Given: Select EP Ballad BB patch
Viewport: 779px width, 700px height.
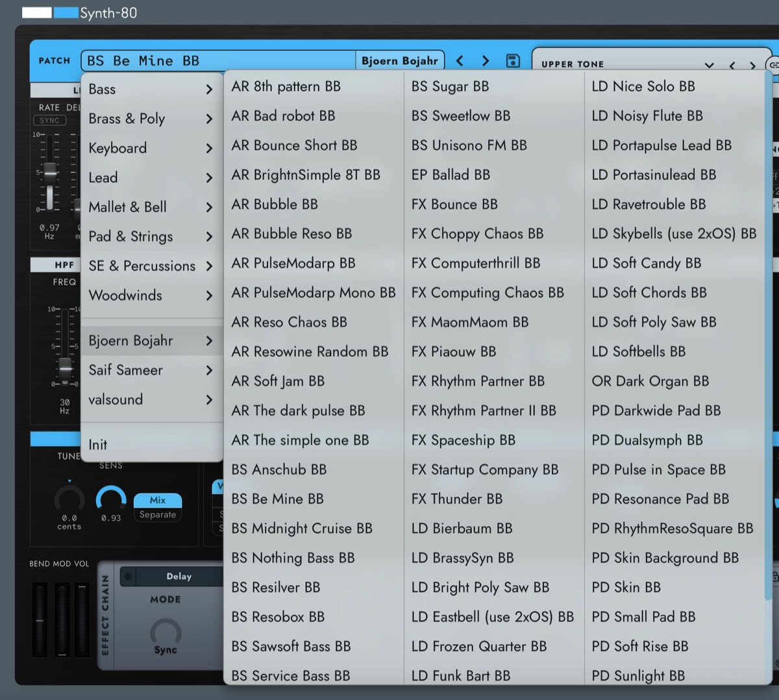Looking at the screenshot, I should tap(493, 175).
